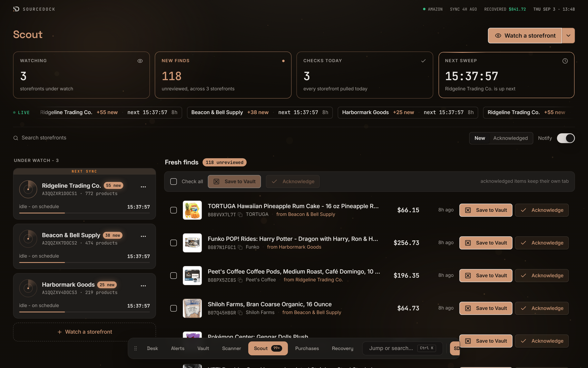Check the Check all checkbox
The width and height of the screenshot is (588, 368).
(x=174, y=182)
